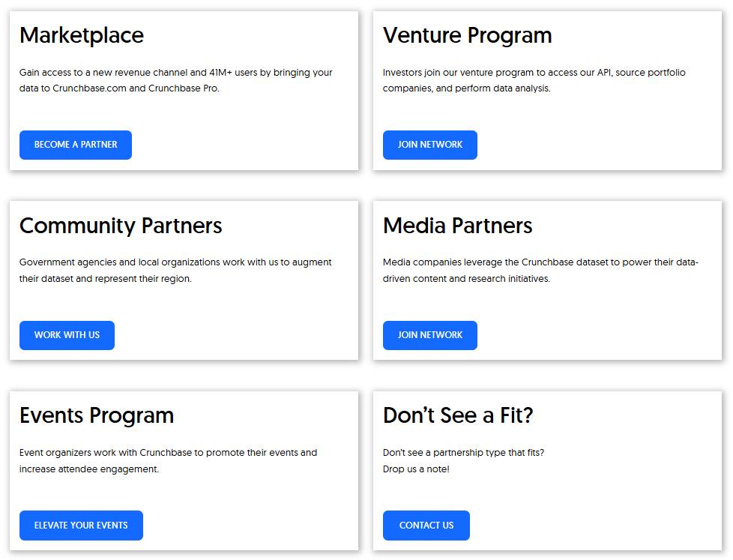The height and width of the screenshot is (560, 733).
Task: Open the Media Partners heading
Action: point(458,226)
